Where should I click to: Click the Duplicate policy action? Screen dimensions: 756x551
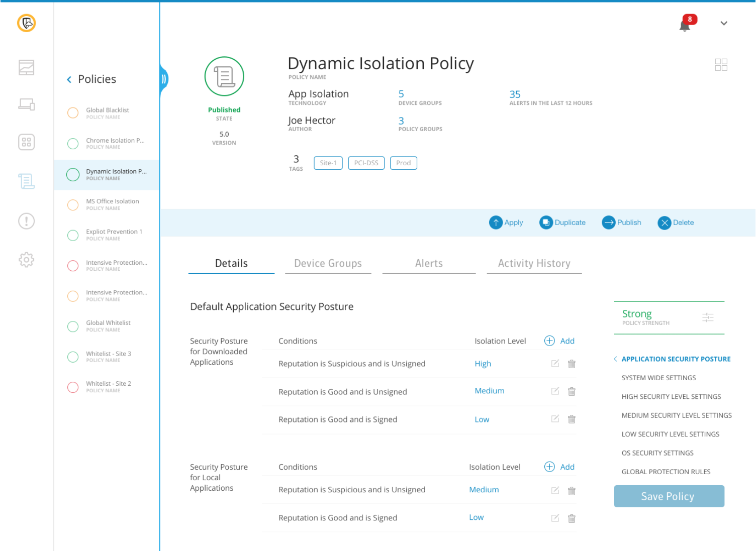click(x=562, y=223)
